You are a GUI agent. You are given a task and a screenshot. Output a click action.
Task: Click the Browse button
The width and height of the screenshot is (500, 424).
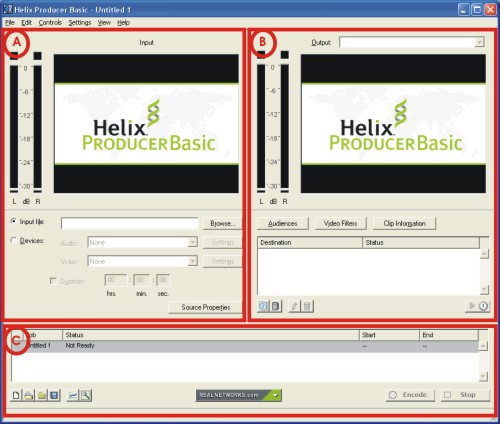(222, 223)
